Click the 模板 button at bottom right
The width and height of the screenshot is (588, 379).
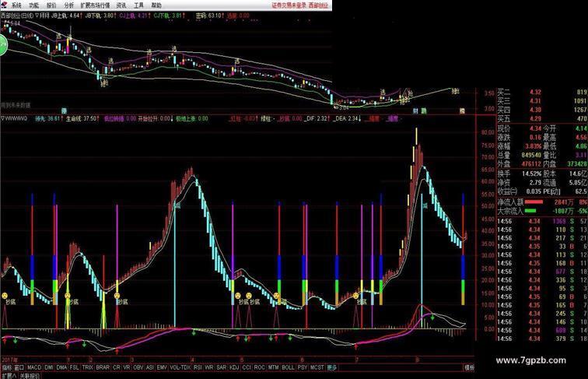(470, 367)
